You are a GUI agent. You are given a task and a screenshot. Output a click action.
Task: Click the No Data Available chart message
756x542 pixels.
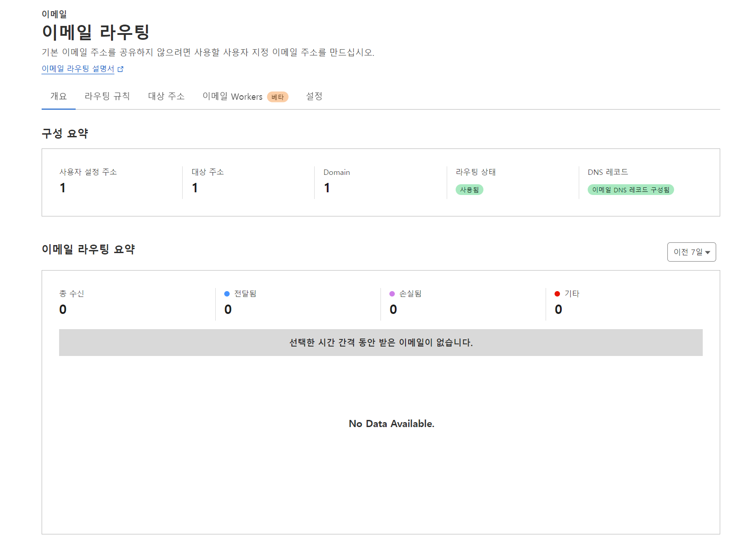point(391,423)
